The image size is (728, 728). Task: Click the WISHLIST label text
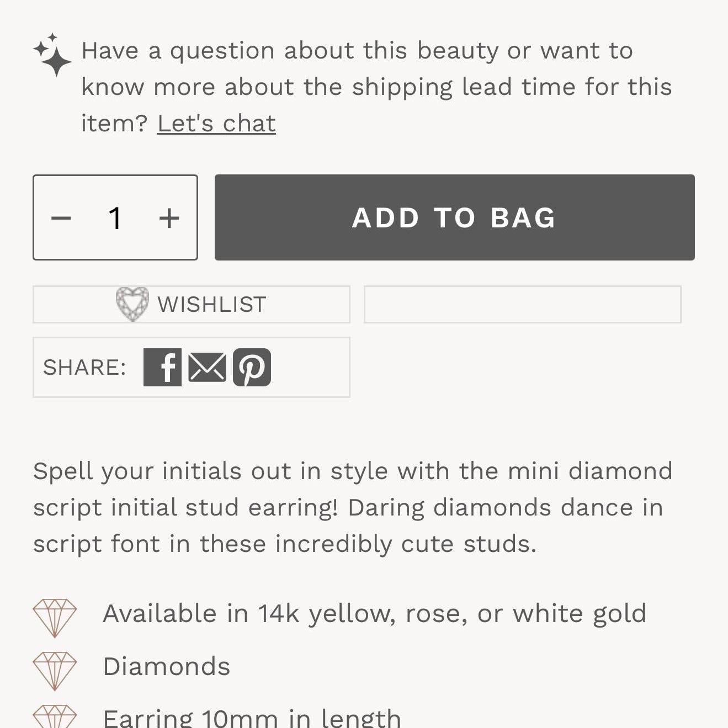tap(212, 305)
